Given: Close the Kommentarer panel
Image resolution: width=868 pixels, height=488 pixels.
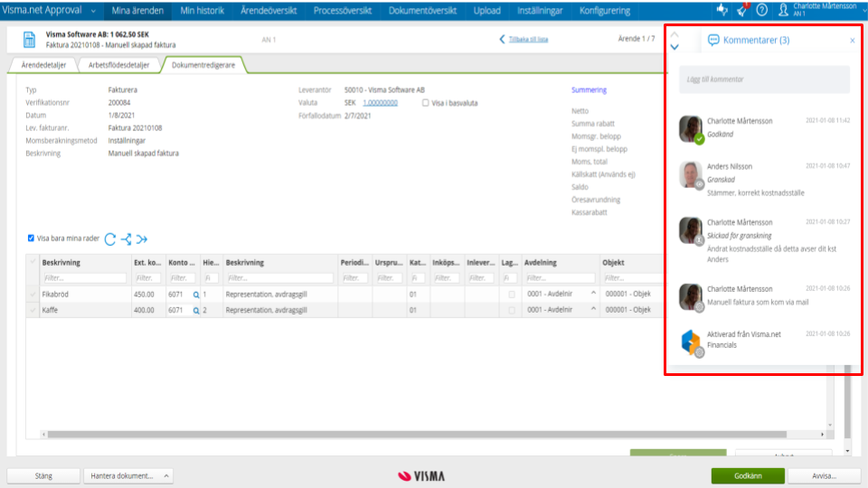Looking at the screenshot, I should tap(853, 41).
